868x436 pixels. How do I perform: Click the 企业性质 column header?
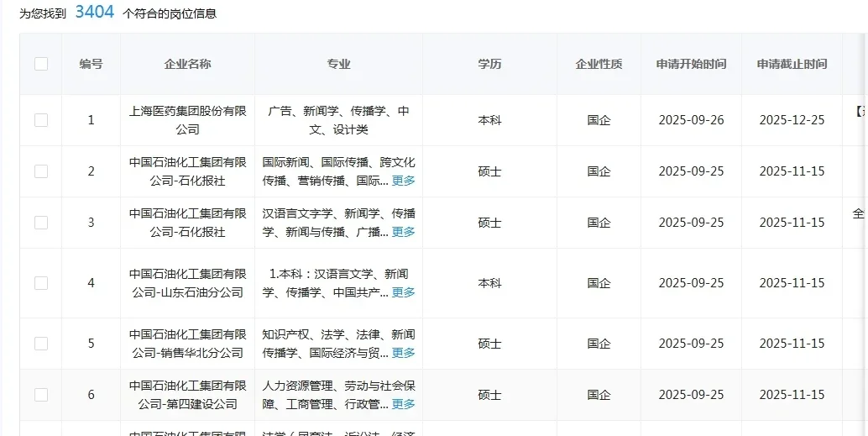coord(599,64)
